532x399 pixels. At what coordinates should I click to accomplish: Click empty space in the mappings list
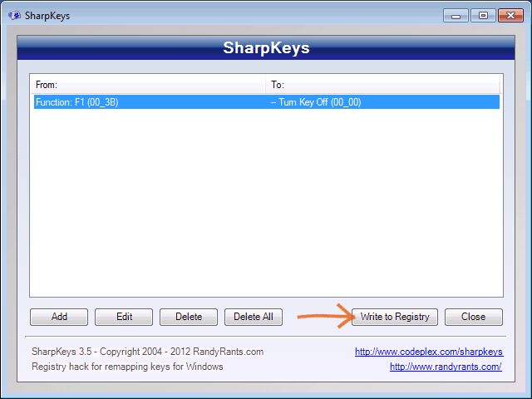pos(266,208)
